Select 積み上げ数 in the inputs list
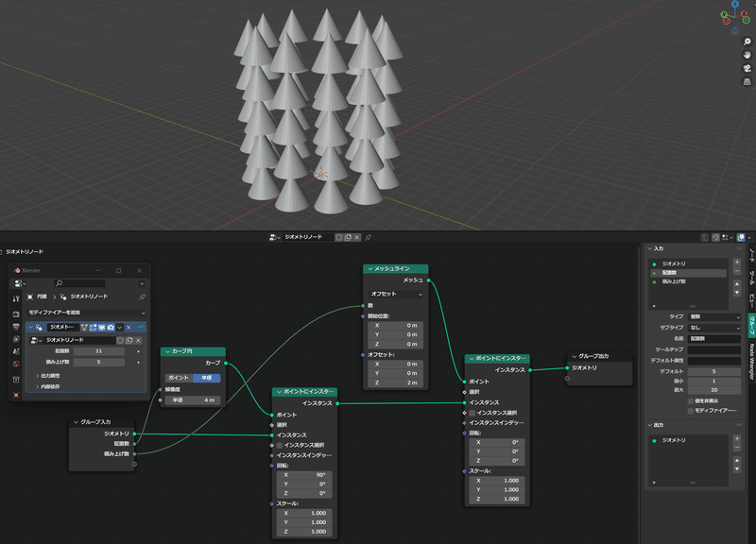The width and height of the screenshot is (756, 544). tap(689, 281)
